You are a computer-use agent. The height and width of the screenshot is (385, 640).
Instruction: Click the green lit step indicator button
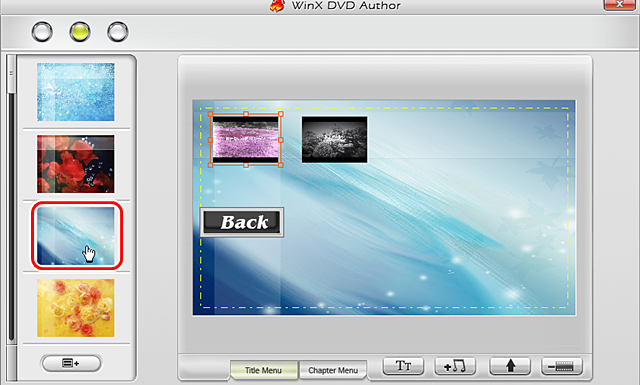click(x=80, y=32)
